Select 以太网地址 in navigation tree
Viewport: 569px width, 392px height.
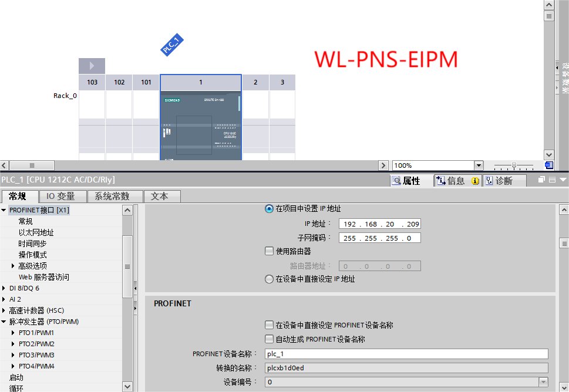pos(36,232)
